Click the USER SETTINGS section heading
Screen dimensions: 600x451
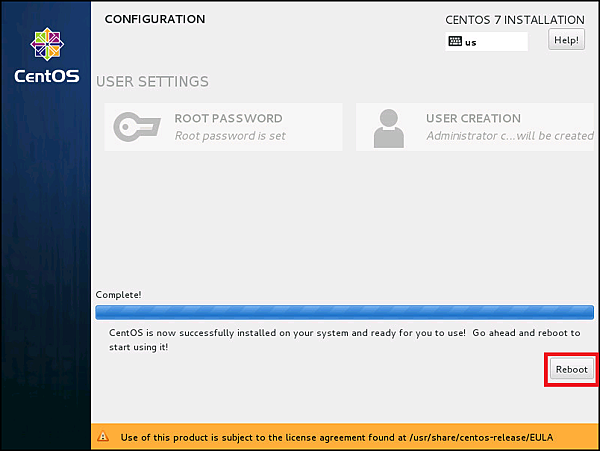(152, 81)
